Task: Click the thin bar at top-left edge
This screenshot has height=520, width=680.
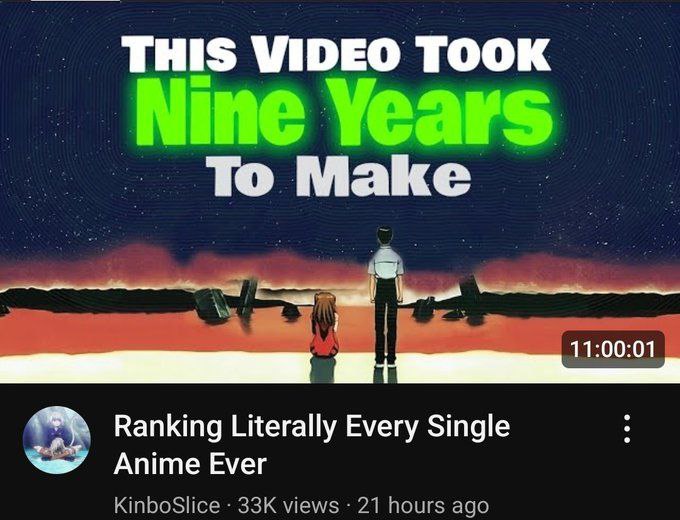Action: pos(75,1)
